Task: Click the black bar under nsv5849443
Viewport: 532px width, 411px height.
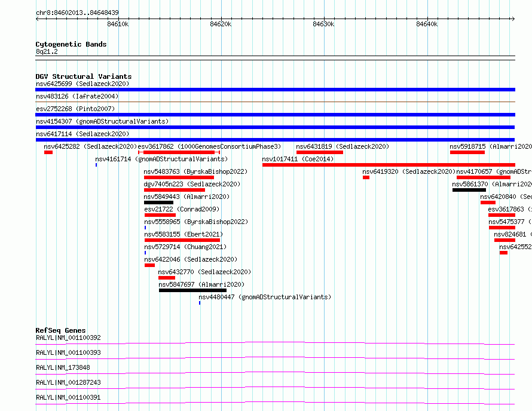Action: click(158, 203)
